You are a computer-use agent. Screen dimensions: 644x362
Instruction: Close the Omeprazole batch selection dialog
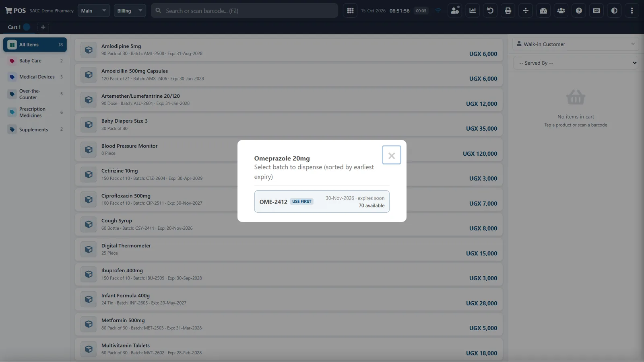click(x=391, y=155)
